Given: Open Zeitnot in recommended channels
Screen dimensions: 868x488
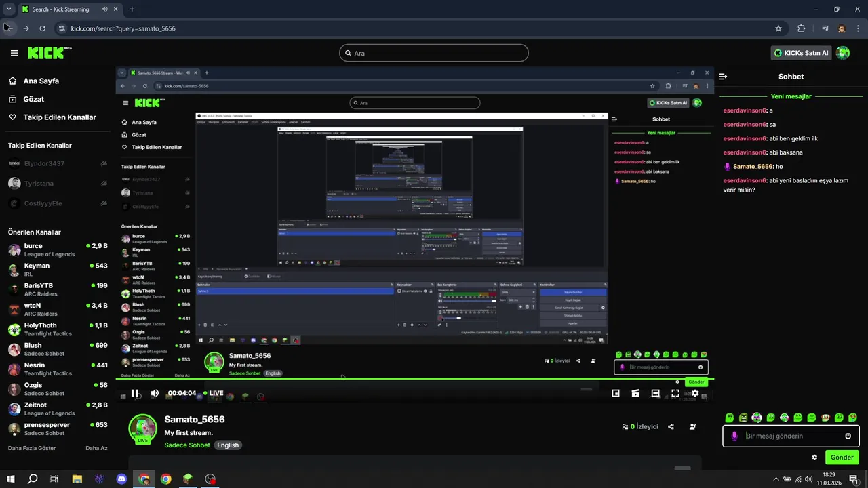Looking at the screenshot, I should [58, 409].
